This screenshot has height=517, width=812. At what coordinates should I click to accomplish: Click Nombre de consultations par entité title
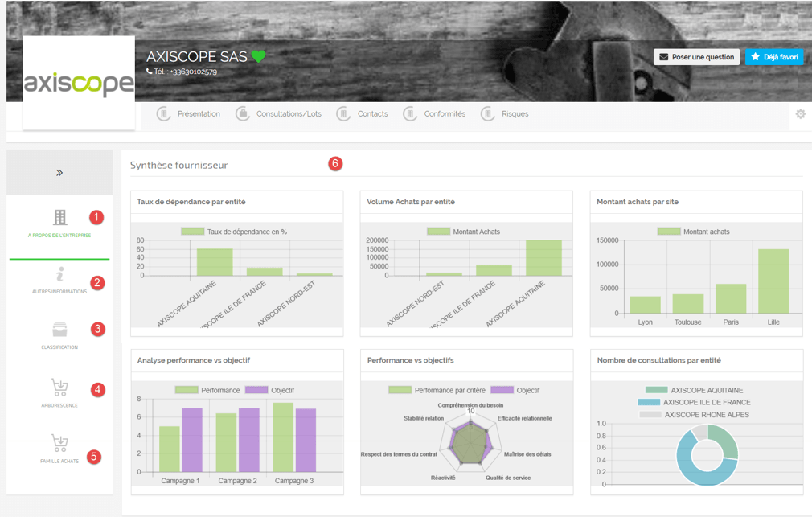click(658, 360)
